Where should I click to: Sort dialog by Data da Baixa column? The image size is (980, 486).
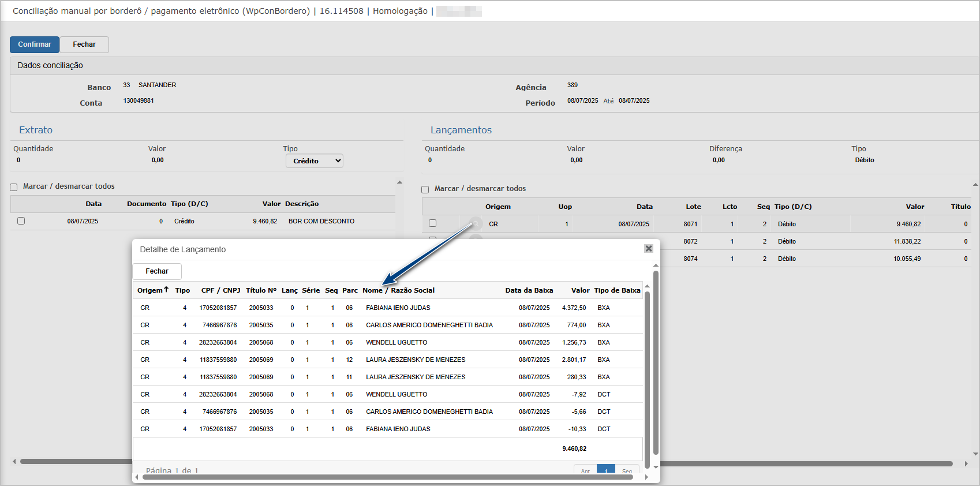pos(529,290)
